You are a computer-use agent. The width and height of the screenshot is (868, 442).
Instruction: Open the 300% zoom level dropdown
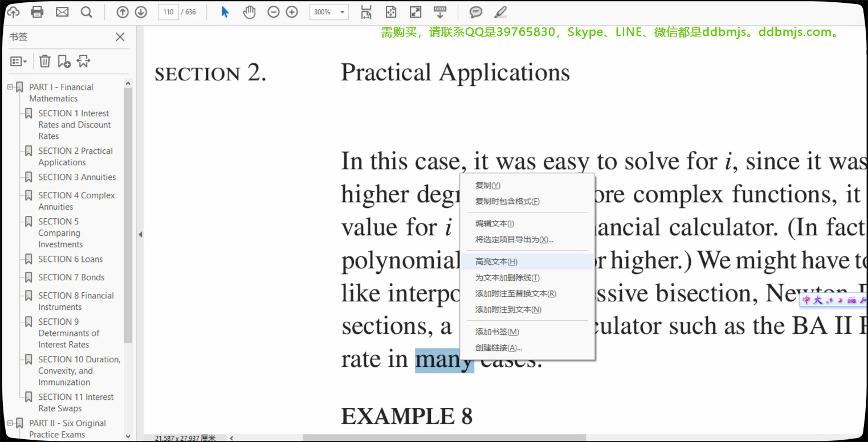coord(342,11)
